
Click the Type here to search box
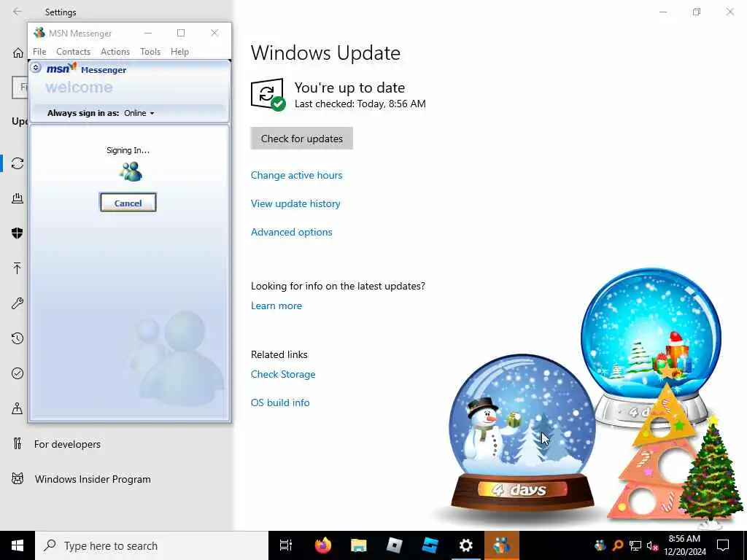[x=152, y=545]
